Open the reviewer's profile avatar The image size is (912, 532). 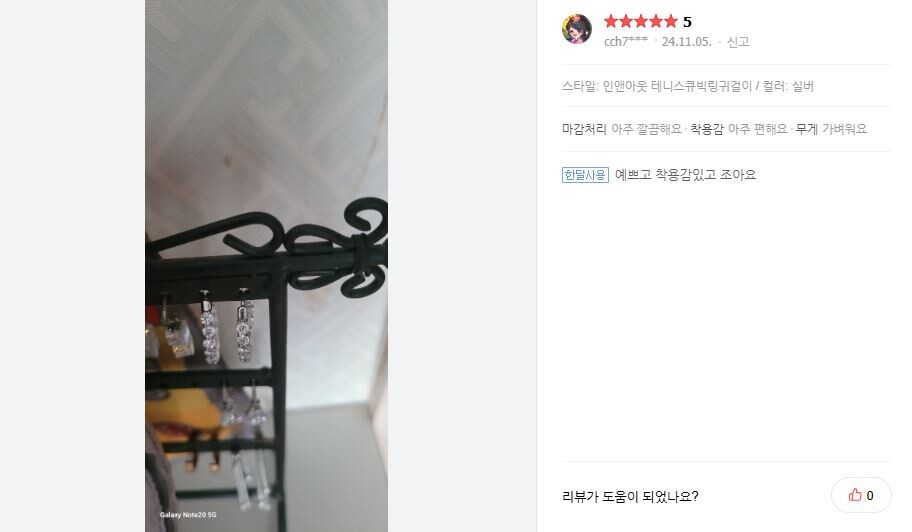pos(576,29)
